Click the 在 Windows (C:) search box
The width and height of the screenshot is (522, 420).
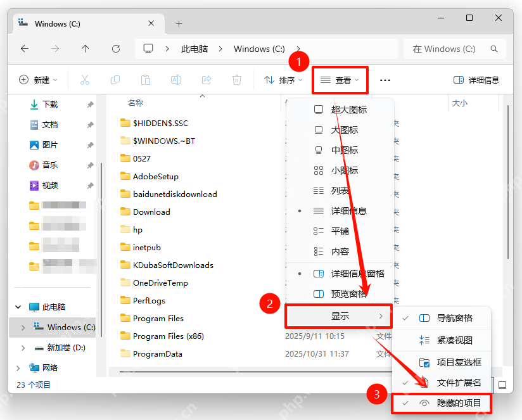(454, 49)
